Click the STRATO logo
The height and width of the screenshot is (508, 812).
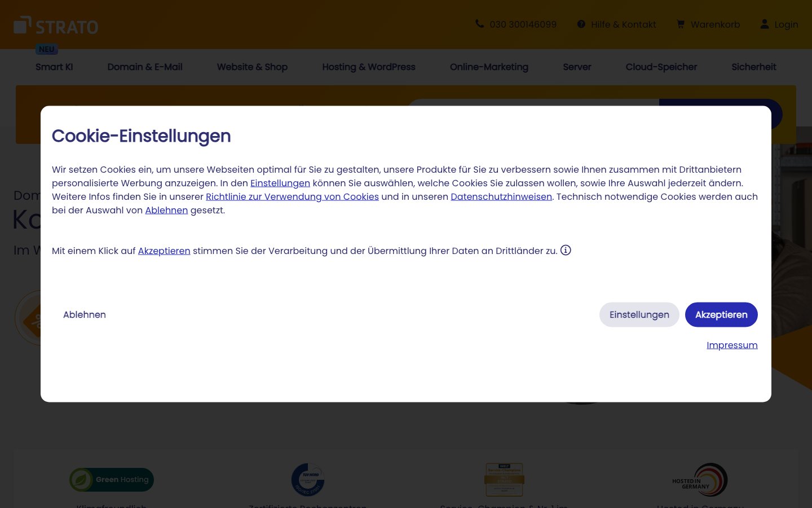point(56,25)
